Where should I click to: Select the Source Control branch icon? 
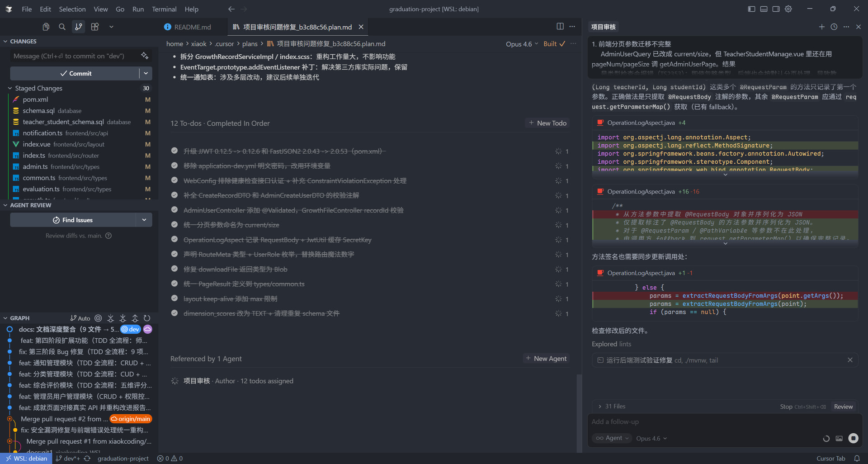(79, 27)
